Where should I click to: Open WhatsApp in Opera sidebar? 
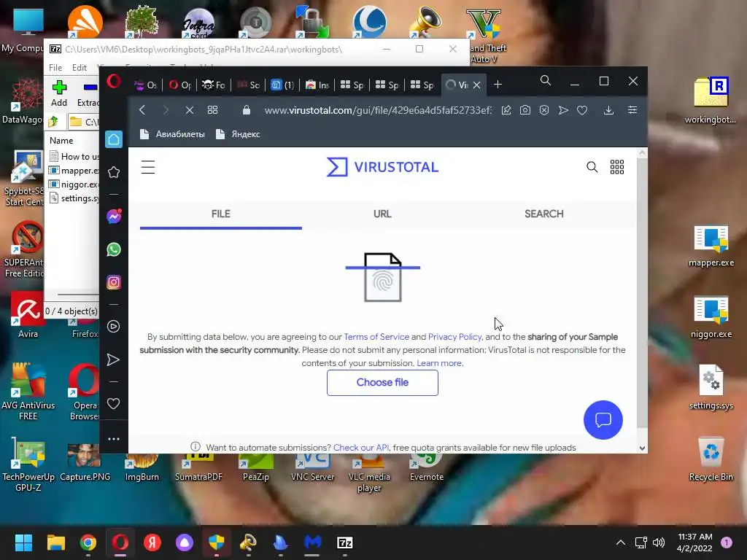114,249
